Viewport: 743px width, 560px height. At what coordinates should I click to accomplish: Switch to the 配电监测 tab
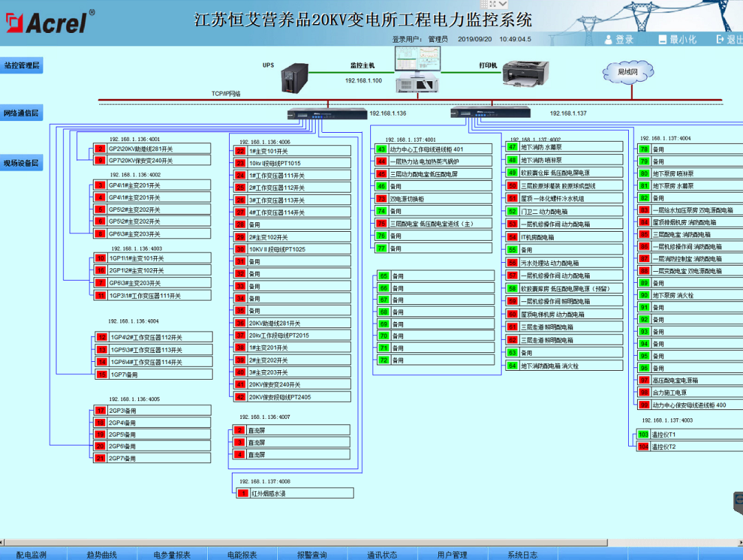pyautogui.click(x=34, y=552)
